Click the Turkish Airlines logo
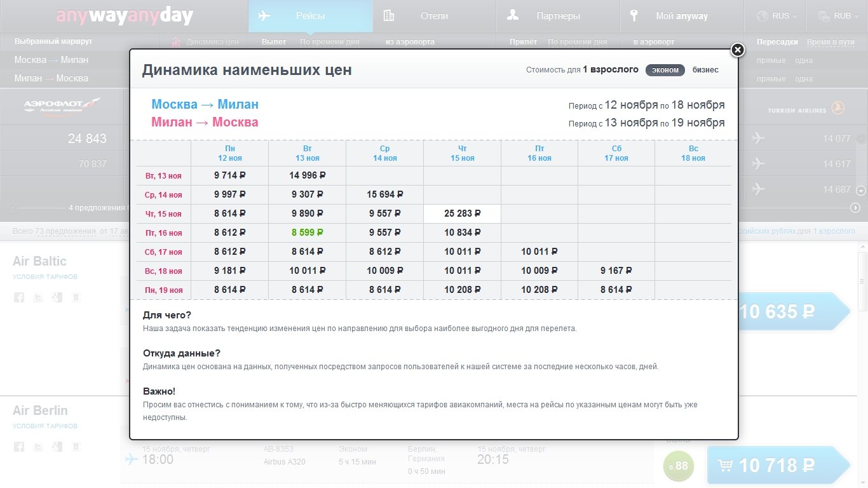 tap(805, 109)
